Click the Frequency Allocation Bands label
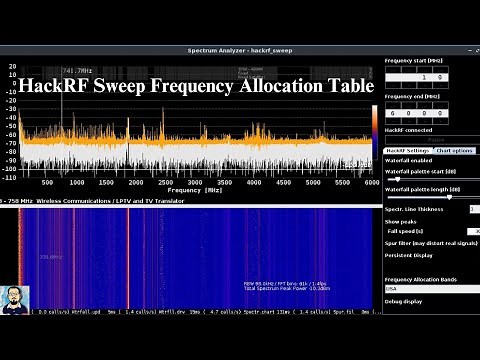The width and height of the screenshot is (480, 360). 421,280
